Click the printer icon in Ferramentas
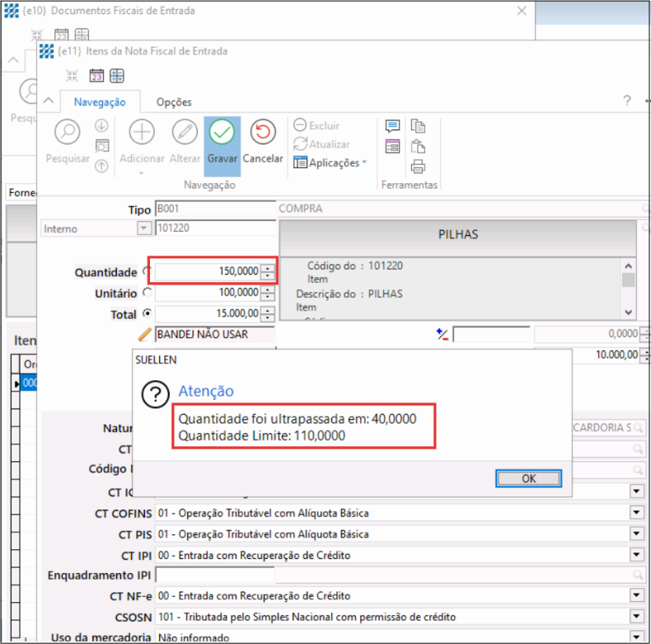This screenshot has height=644, width=651. (418, 167)
